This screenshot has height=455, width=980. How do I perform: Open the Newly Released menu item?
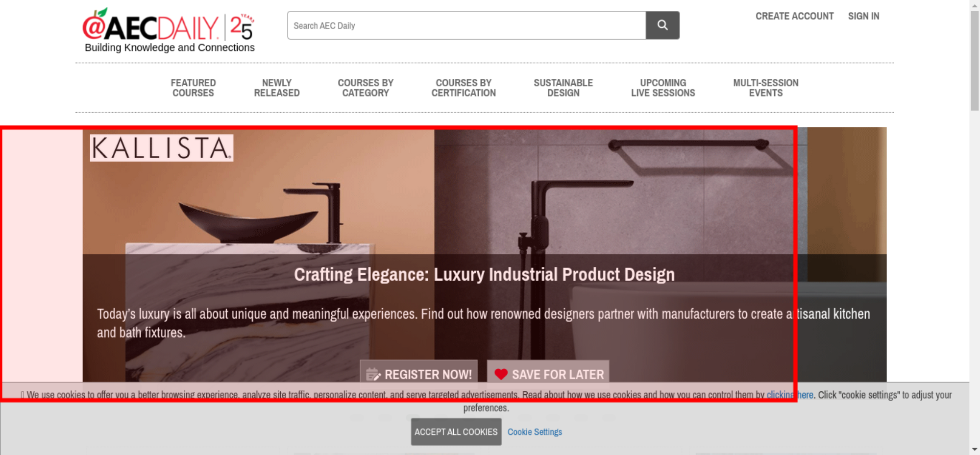coord(277,88)
